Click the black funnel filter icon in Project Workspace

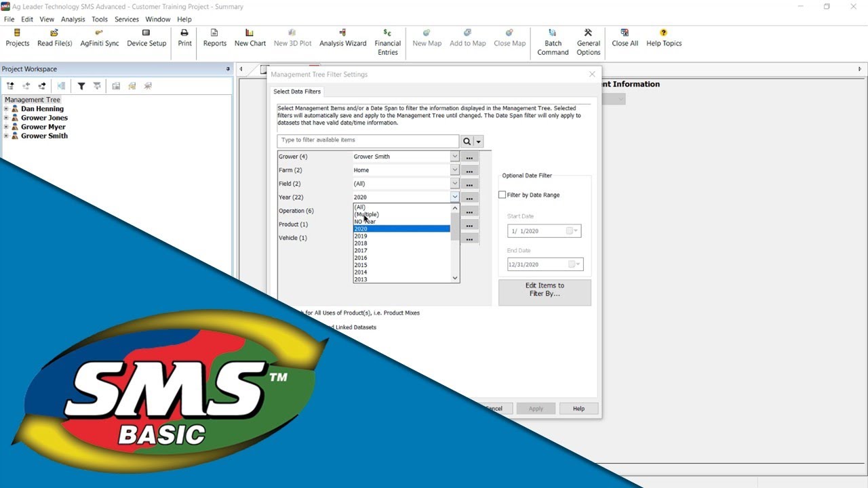(x=81, y=86)
